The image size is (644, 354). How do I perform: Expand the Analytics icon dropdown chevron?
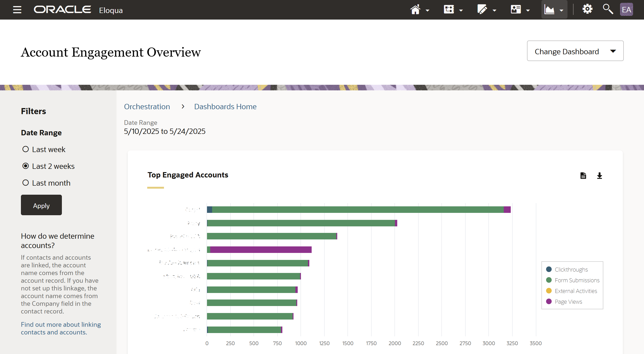pyautogui.click(x=561, y=10)
